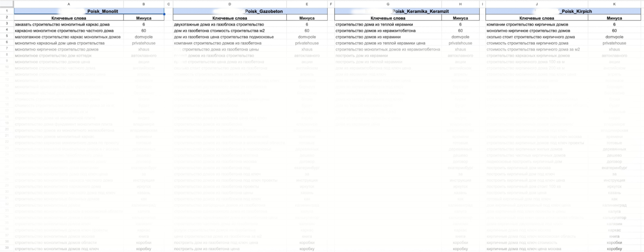Click 'Минуса' header in column E
This screenshot has height=252, width=644.
click(307, 18)
